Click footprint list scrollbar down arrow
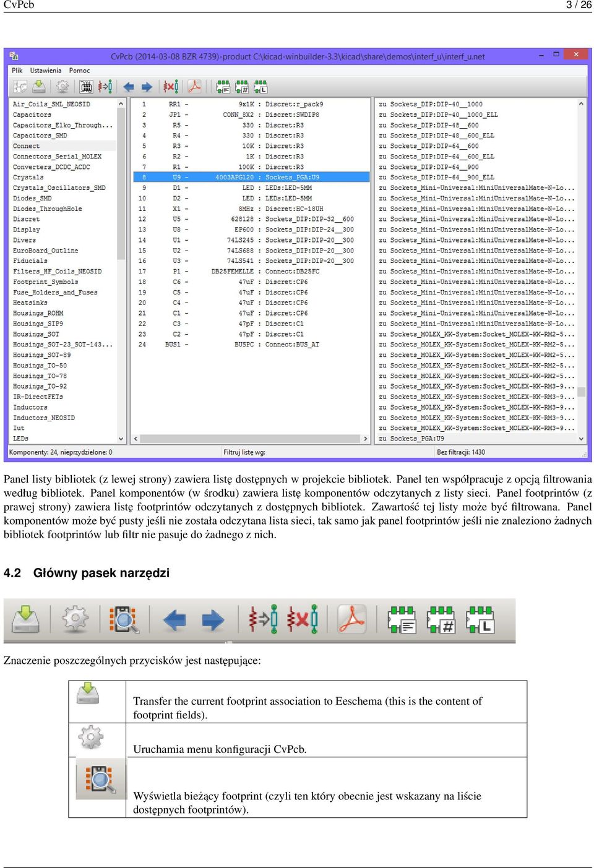The image size is (594, 868). tap(581, 439)
